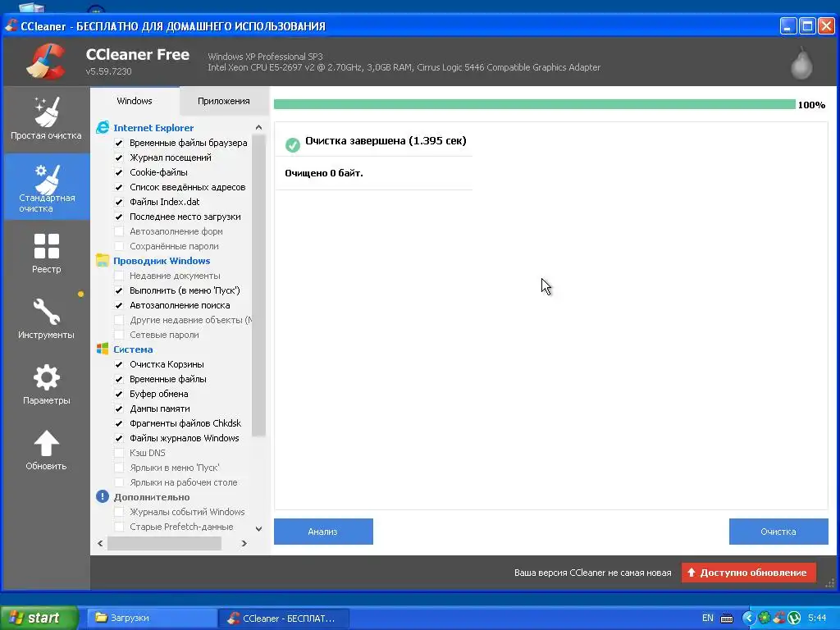The width and height of the screenshot is (840, 630).
Task: Uncheck Дампы памяти option
Action: click(119, 409)
